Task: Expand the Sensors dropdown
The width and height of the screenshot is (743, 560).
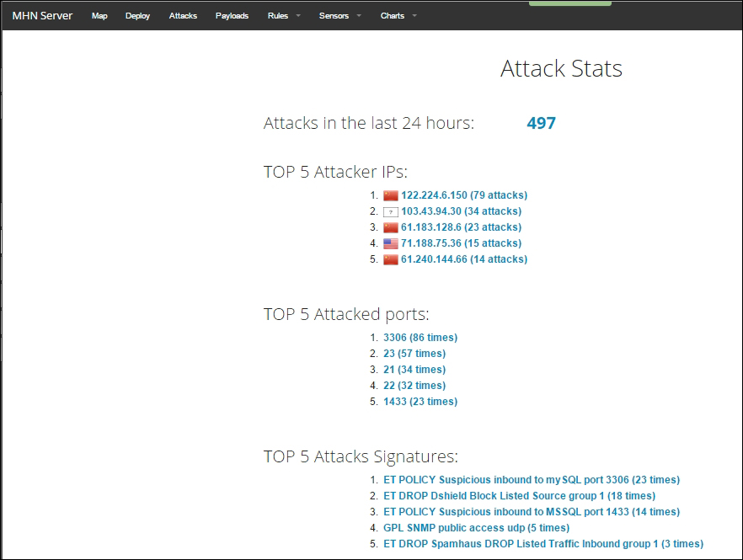Action: [334, 15]
